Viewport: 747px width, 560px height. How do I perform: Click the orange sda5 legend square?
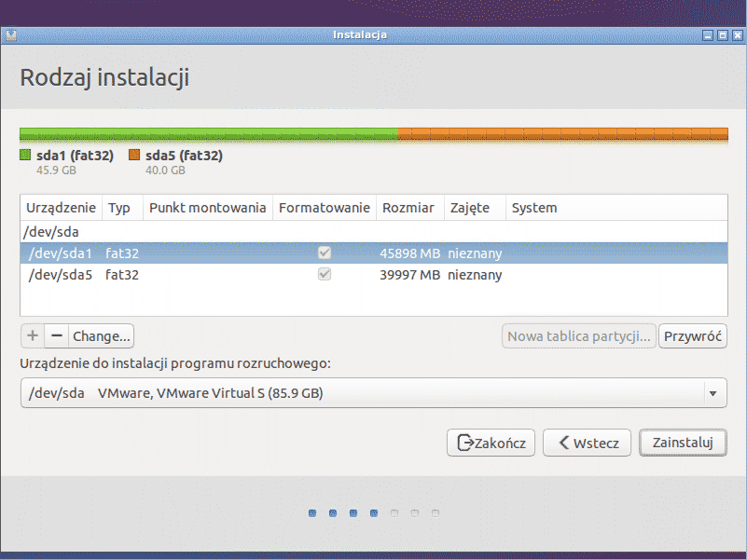[x=134, y=156]
